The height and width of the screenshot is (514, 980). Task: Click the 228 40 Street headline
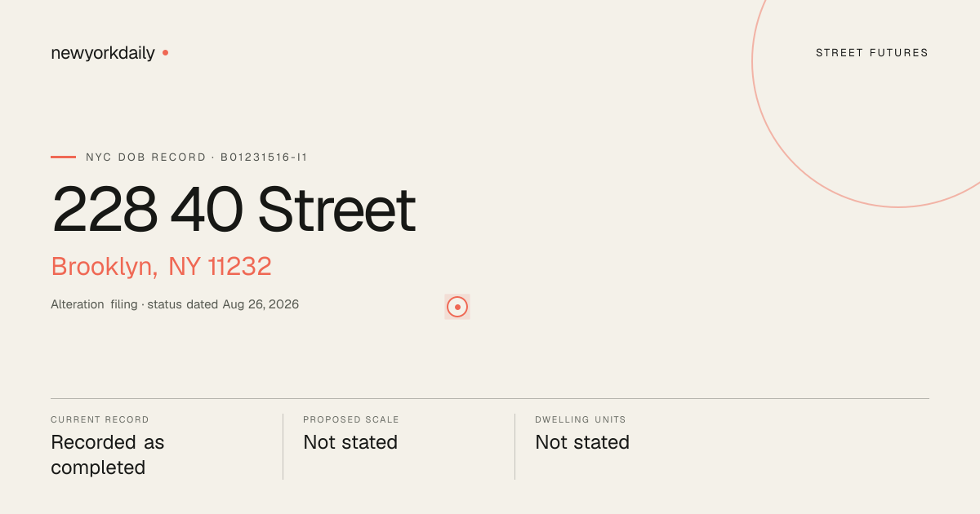point(234,210)
